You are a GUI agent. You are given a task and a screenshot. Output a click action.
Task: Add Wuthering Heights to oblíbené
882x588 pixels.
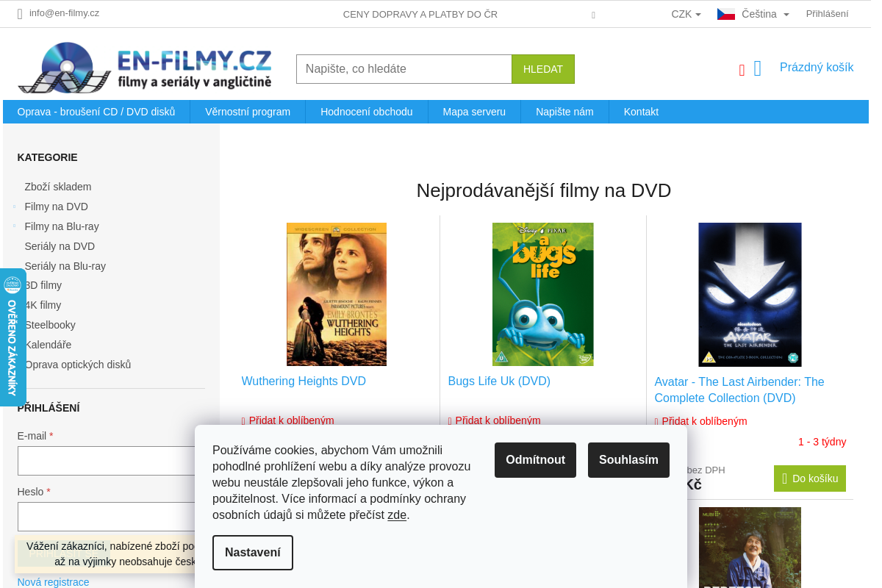[x=288, y=420]
